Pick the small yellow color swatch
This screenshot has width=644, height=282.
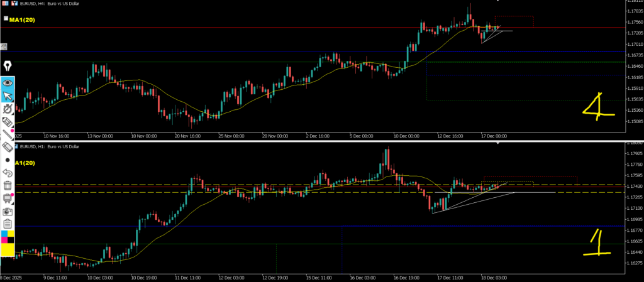[x=11, y=233]
